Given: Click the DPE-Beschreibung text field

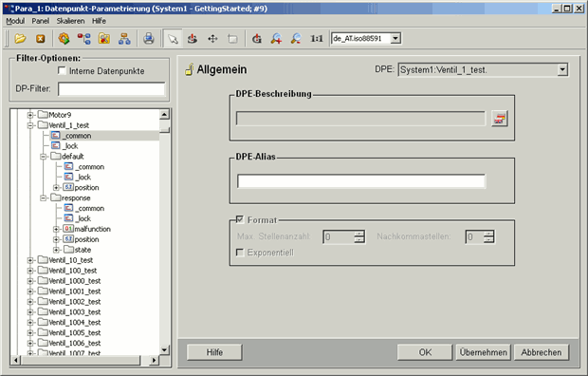Looking at the screenshot, I should (360, 119).
